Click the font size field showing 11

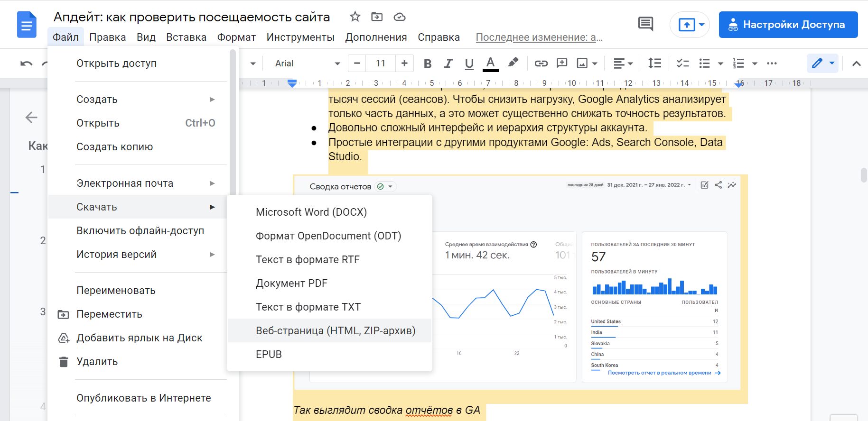tap(381, 63)
